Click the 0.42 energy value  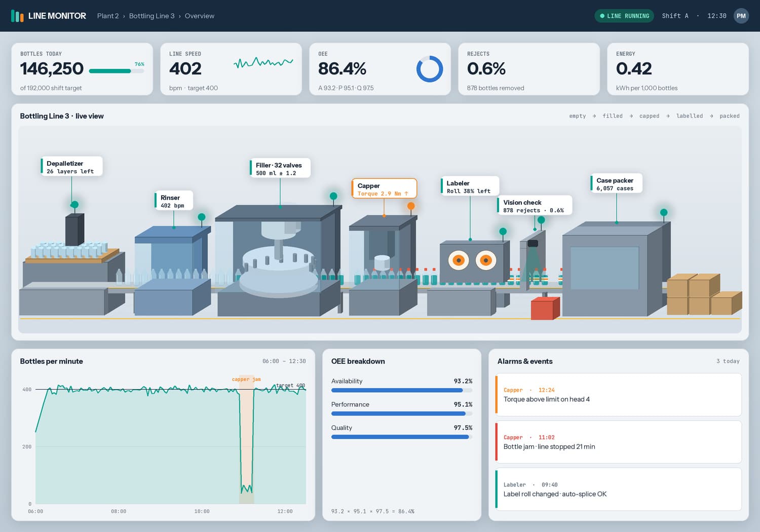click(634, 68)
